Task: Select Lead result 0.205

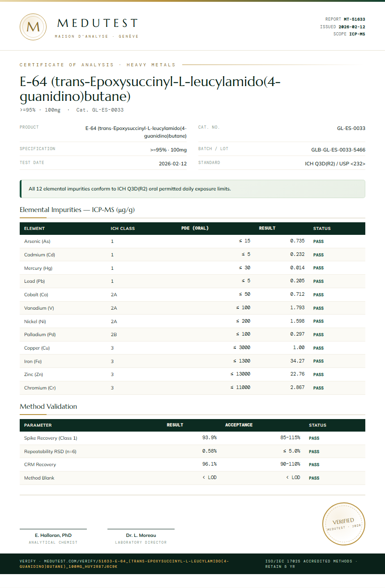Action: tap(297, 281)
